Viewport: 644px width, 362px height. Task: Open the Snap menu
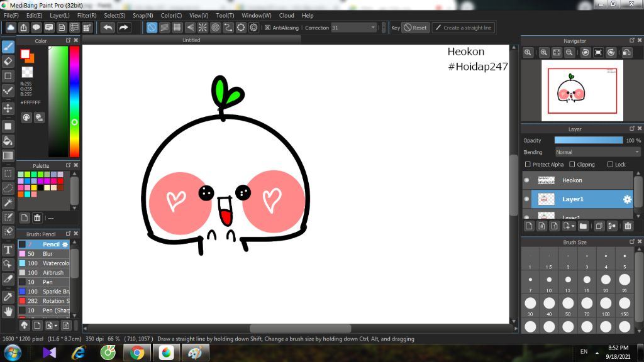[143, 15]
